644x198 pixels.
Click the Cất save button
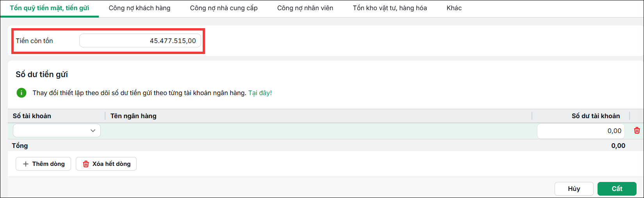click(x=617, y=189)
